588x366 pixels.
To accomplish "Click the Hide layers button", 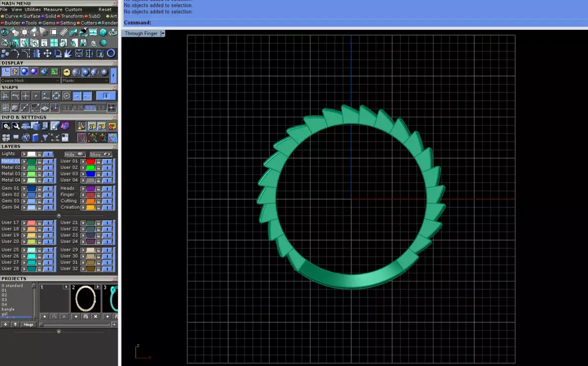I will tap(75, 154).
